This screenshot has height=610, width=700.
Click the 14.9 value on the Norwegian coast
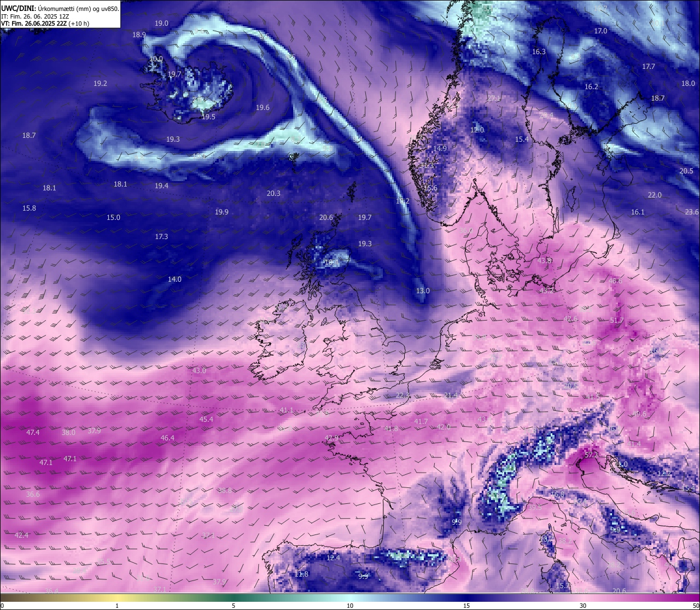pyautogui.click(x=440, y=148)
